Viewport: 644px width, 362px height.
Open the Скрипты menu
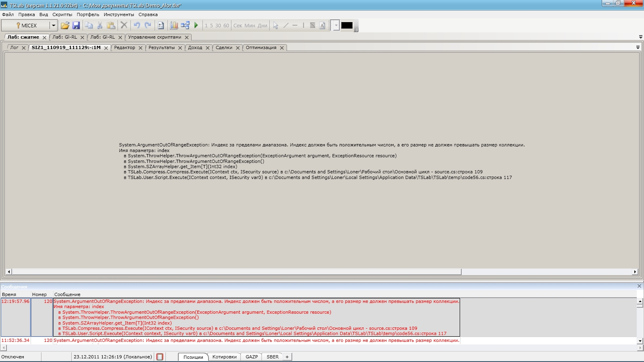tap(62, 14)
